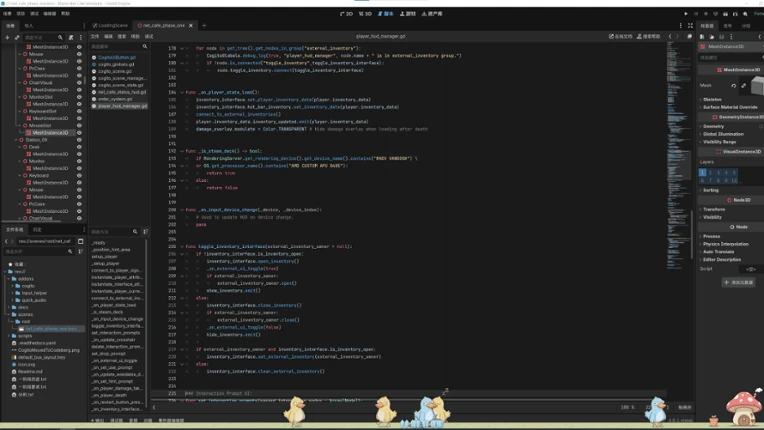Open the Game workspace
This screenshot has width=764, height=430.
tap(408, 14)
